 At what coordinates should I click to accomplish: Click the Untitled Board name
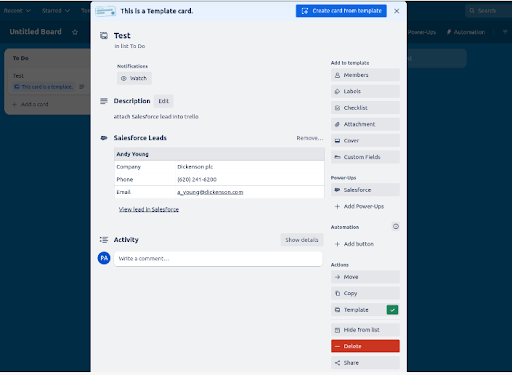pyautogui.click(x=35, y=32)
